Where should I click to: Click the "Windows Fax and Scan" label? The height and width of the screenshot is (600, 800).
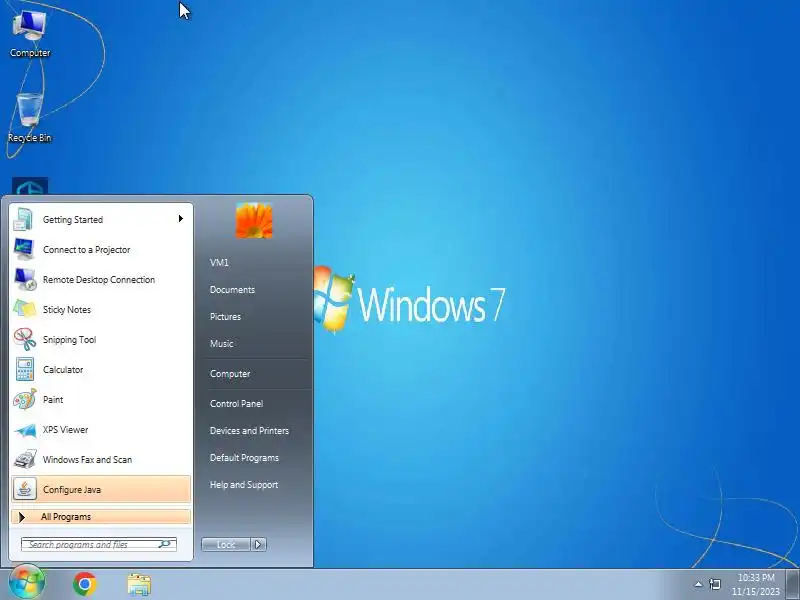point(87,460)
